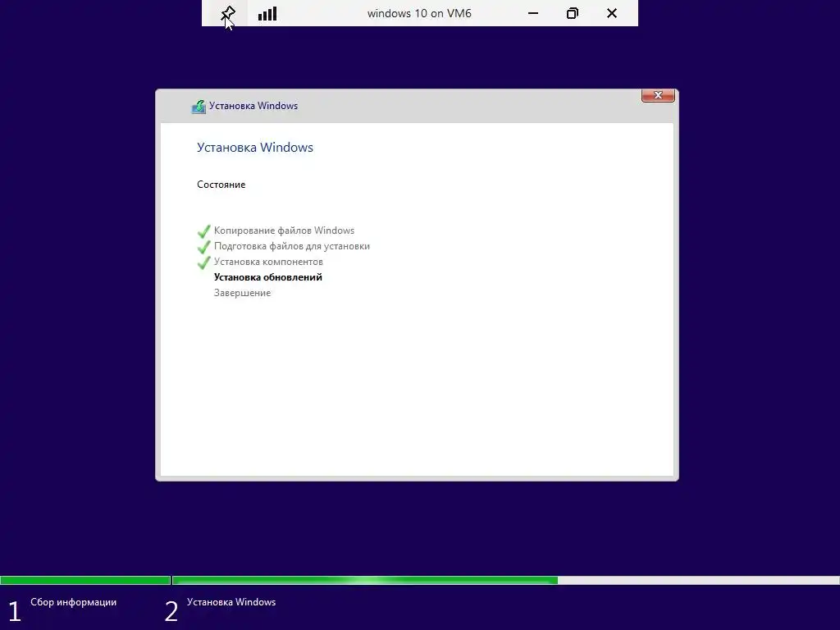The image size is (840, 630).
Task: Select the 'Копирование файлов Windows' step text
Action: [x=284, y=231]
